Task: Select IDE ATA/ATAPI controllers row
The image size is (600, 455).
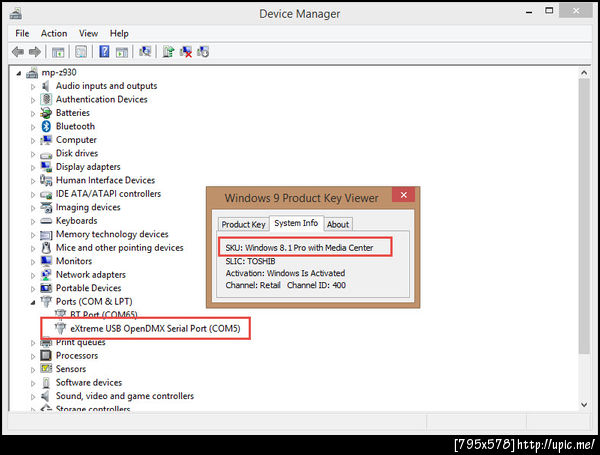Action: coord(108,194)
